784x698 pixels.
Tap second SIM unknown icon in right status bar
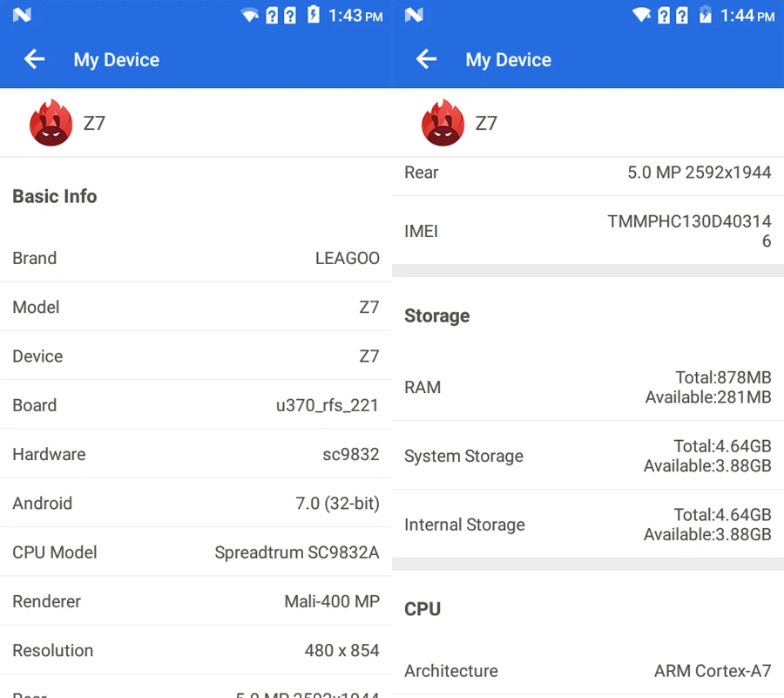[x=682, y=16]
